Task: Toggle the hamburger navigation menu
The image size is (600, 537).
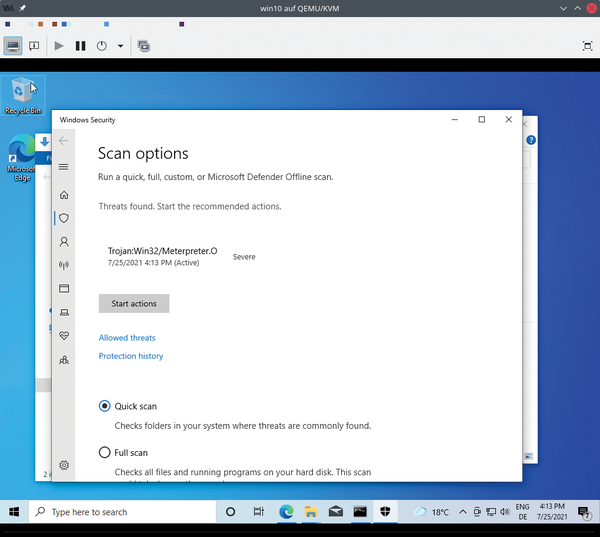Action: tap(64, 167)
